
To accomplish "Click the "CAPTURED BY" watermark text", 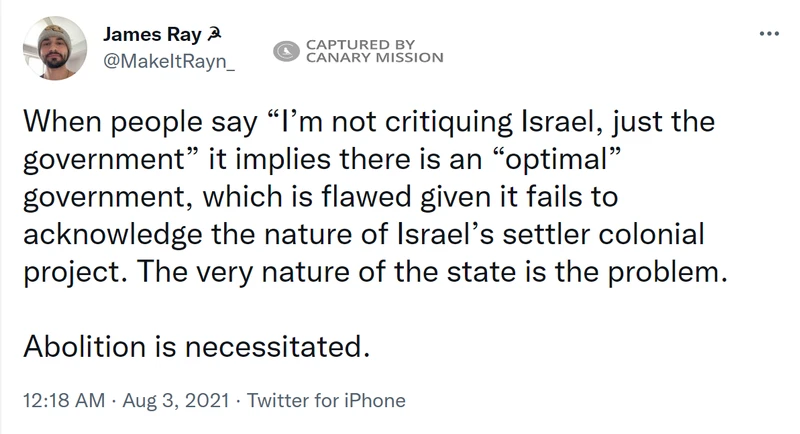I will point(361,45).
